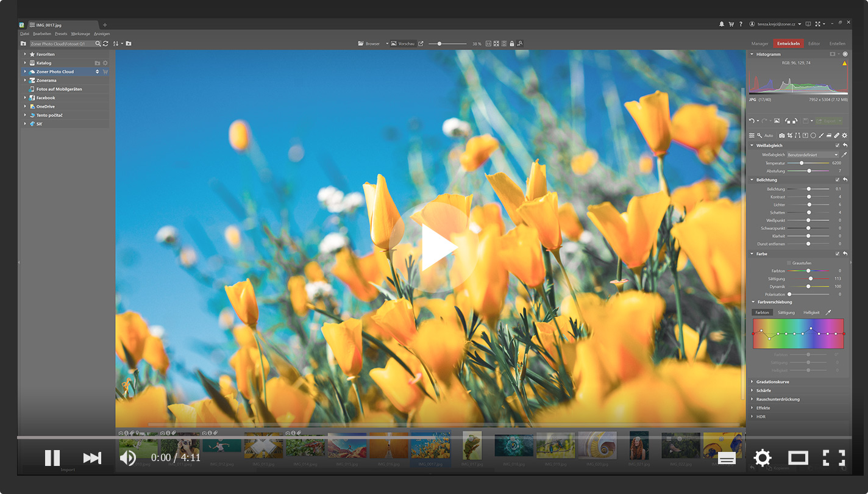The image size is (868, 494).
Task: Open the Bearbeiten menu
Action: [x=42, y=34]
